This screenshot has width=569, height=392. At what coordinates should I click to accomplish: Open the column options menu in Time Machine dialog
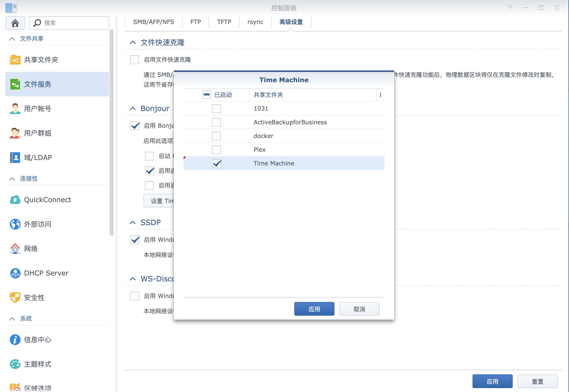coord(380,95)
